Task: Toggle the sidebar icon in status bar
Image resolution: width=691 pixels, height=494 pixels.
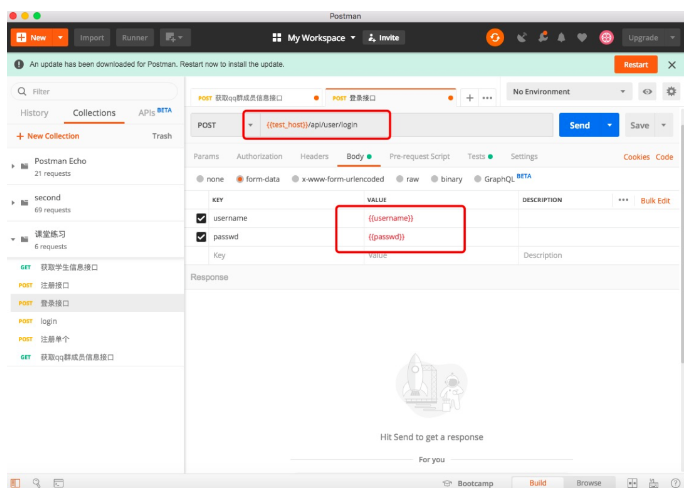Action: [x=15, y=483]
